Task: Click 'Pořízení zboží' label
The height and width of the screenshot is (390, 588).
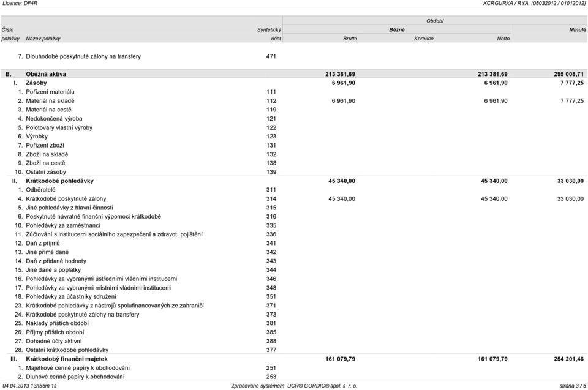Action: pyautogui.click(x=45, y=145)
